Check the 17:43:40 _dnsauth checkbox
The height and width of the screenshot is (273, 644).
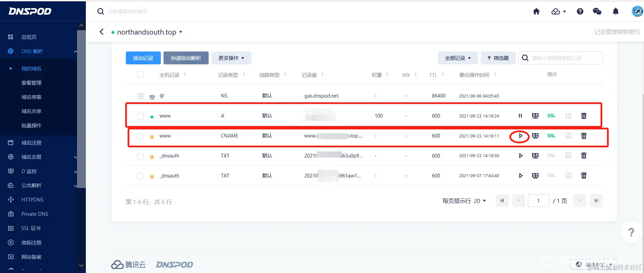click(140, 176)
